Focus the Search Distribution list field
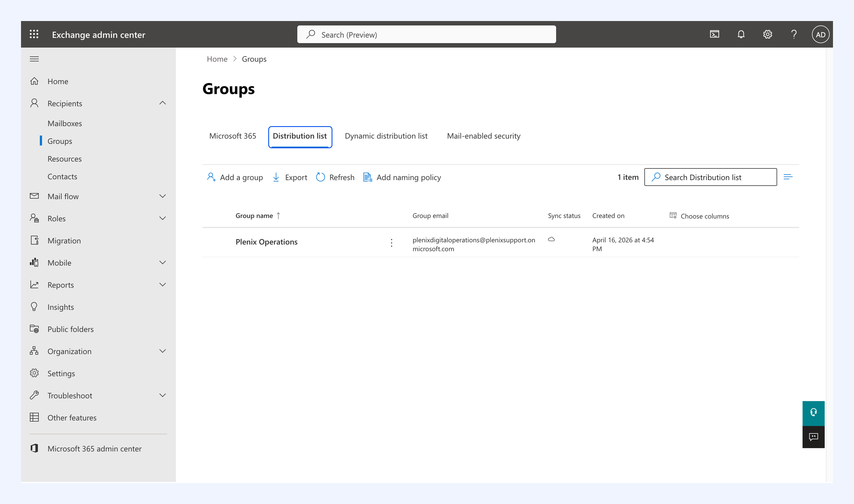This screenshot has height=504, width=854. point(710,177)
